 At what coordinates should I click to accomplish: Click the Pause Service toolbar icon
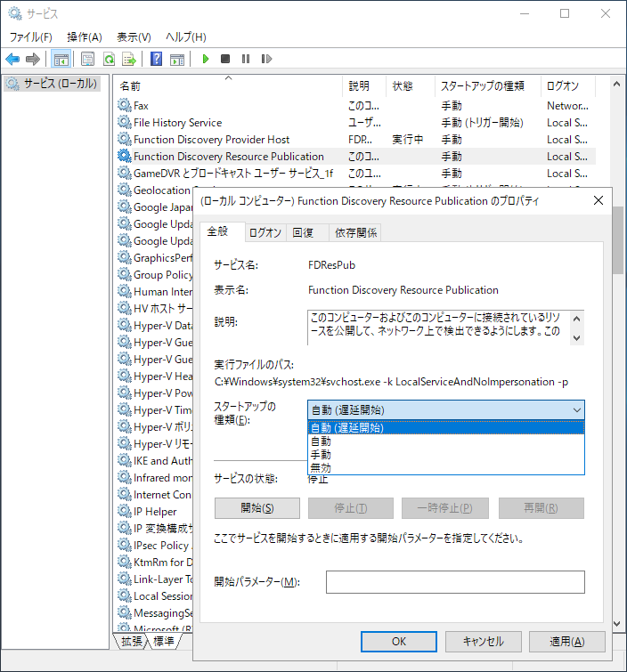pyautogui.click(x=246, y=59)
